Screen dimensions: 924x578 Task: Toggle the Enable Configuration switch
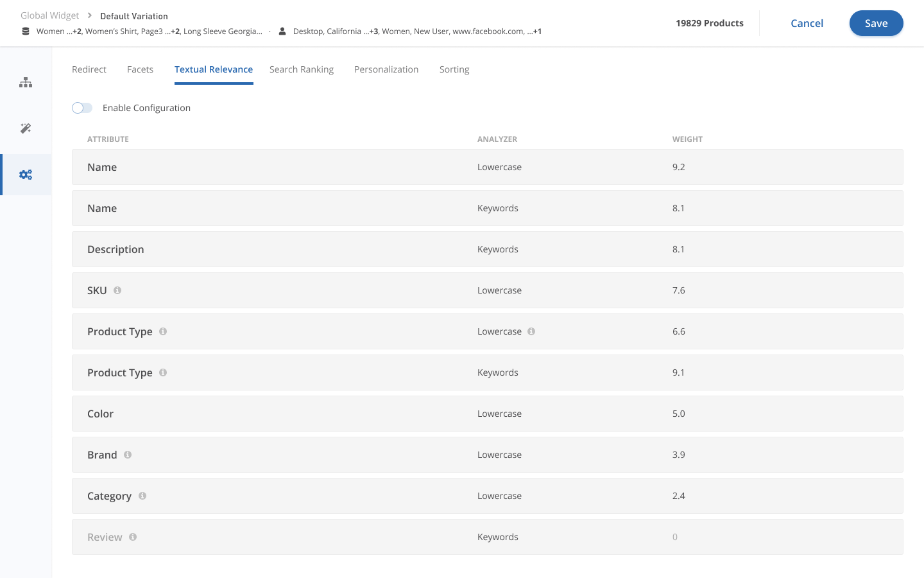click(82, 108)
